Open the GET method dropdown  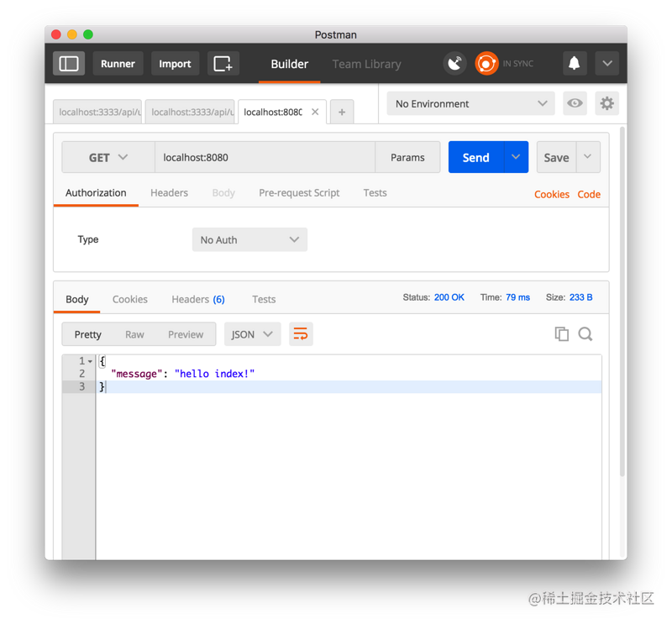(108, 157)
